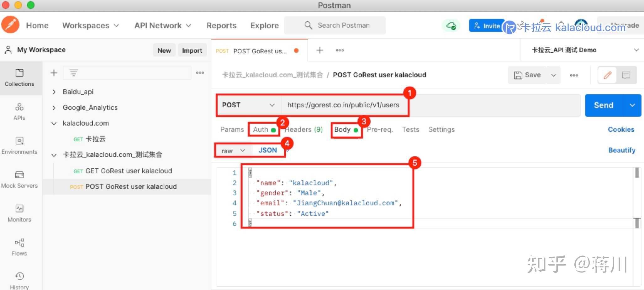Viewport: 644px width, 290px height.
Task: Expand the Baidu_api collection
Action: 54,92
